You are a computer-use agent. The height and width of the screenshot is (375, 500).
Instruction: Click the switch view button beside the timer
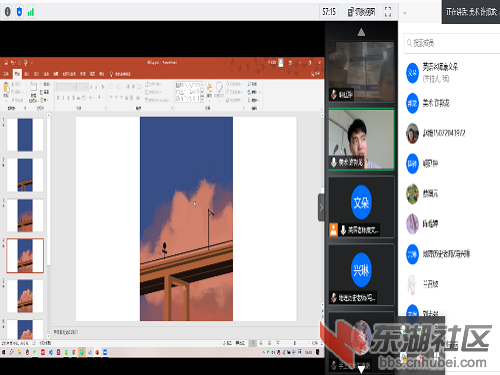click(x=361, y=12)
